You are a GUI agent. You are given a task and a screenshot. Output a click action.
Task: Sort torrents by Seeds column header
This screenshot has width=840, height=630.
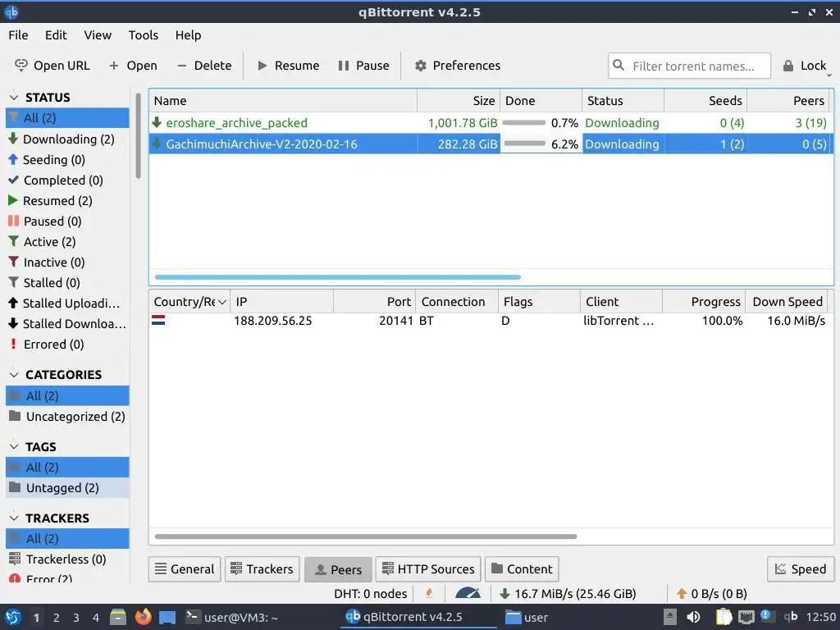[705, 101]
